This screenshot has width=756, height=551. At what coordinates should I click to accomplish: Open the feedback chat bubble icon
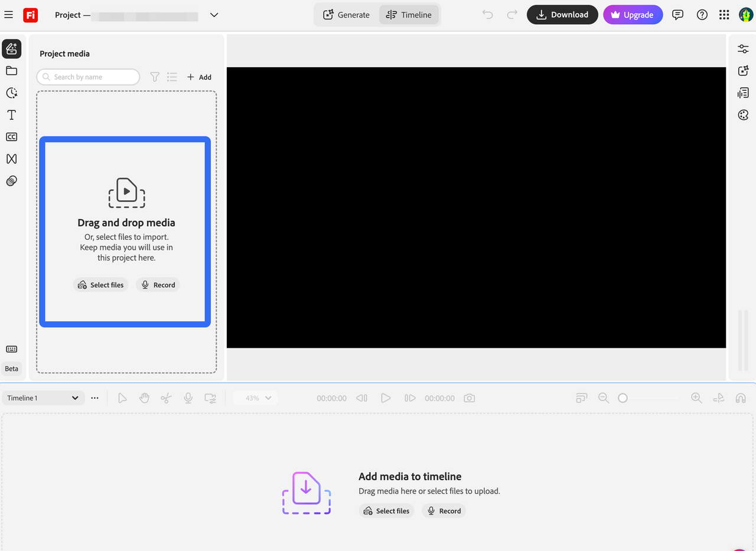678,15
